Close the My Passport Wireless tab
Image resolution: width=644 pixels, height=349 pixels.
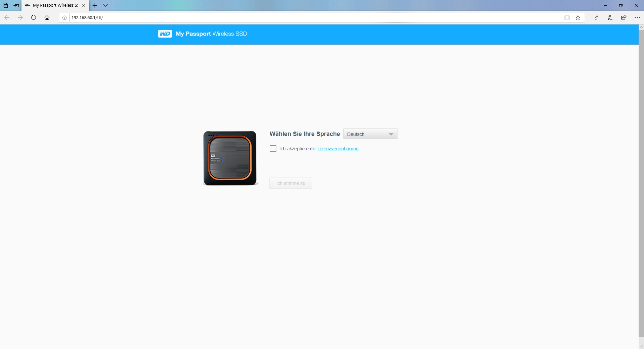point(84,5)
